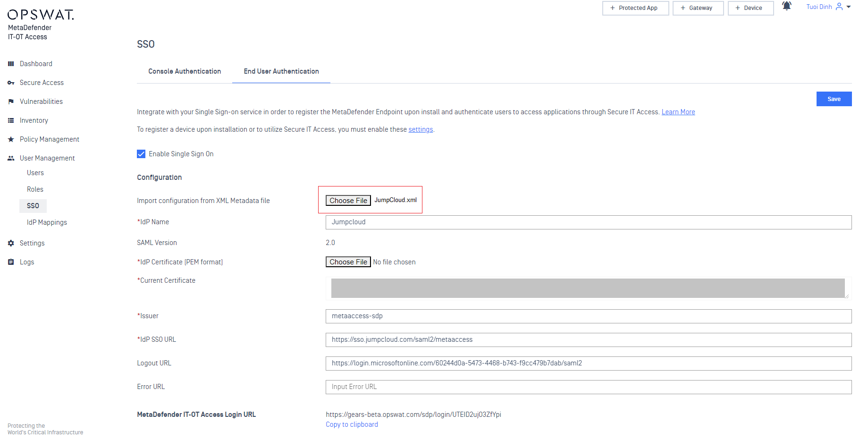
Task: Click the Dashboard icon in sidebar
Action: point(11,64)
